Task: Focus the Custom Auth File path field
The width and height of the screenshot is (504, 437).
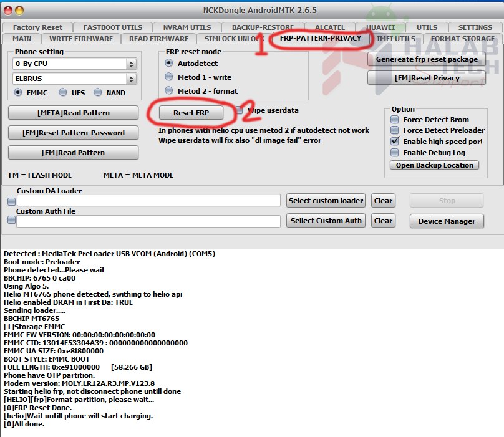Action: [x=148, y=221]
